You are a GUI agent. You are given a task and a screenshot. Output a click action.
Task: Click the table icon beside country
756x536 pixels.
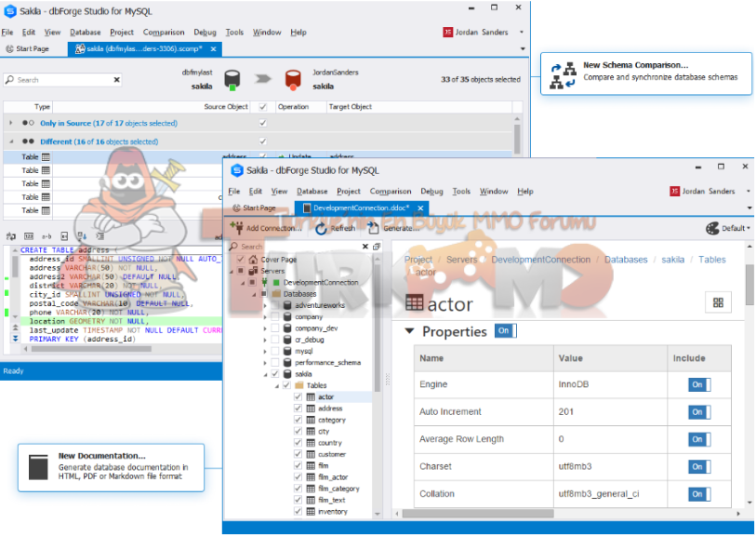click(311, 443)
